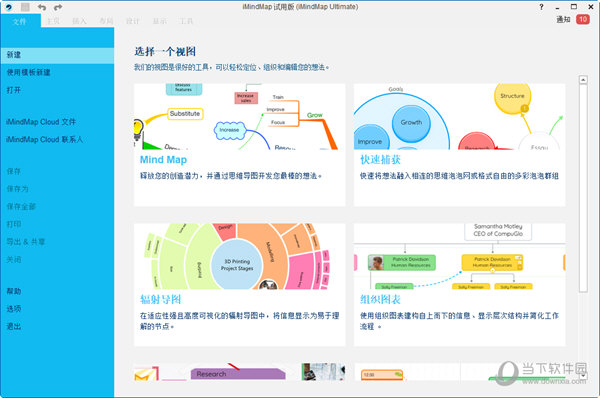The image size is (600, 398).
Task: Switch to the 显示 tab
Action: click(x=159, y=21)
